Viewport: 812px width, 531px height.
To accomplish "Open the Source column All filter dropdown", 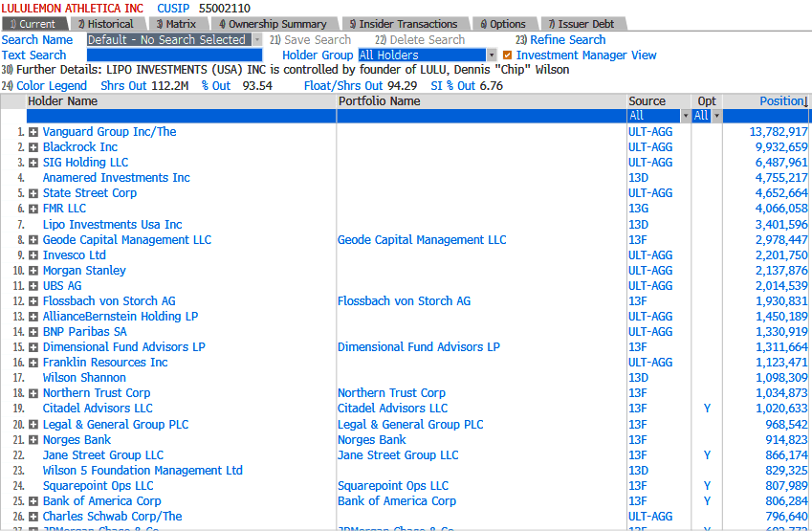I will pos(684,116).
